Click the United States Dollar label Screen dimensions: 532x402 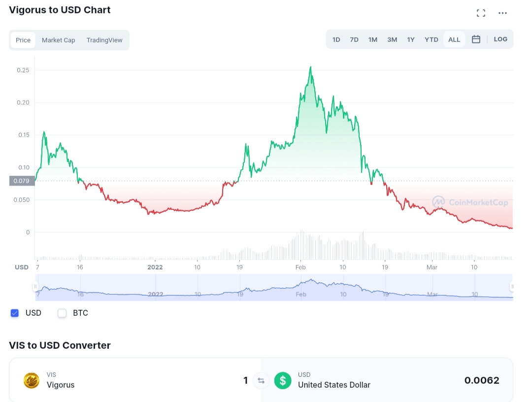pyautogui.click(x=334, y=385)
